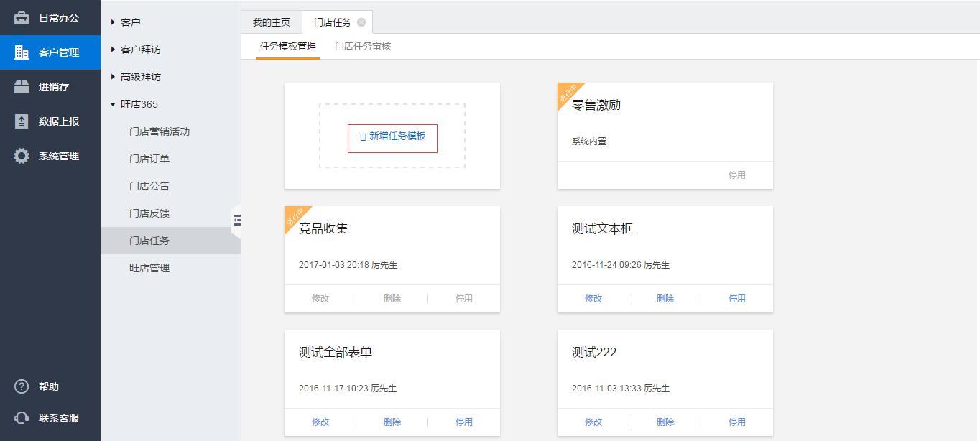Screen dimensions: 980x441
Task: Click the gear icon for 系统管理
Action: tap(22, 156)
